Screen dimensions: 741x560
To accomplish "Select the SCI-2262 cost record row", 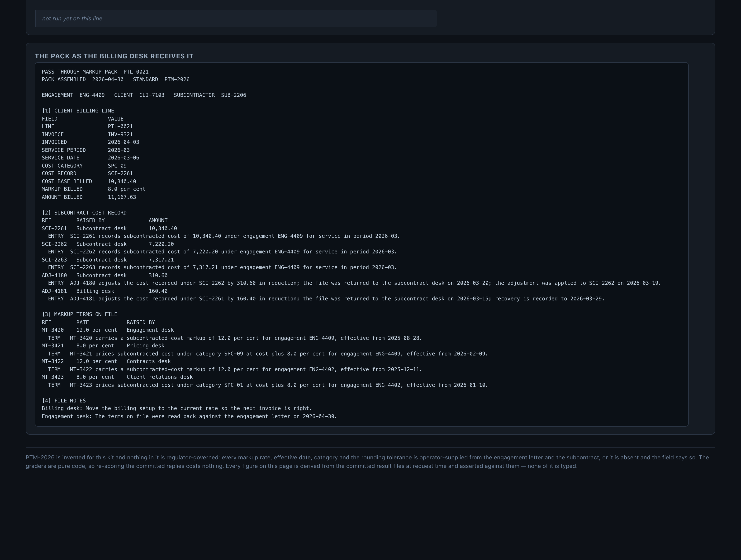I will [x=108, y=244].
